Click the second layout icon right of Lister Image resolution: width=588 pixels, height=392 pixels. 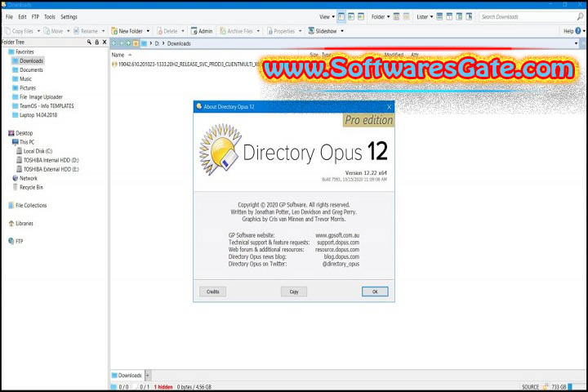tap(449, 17)
